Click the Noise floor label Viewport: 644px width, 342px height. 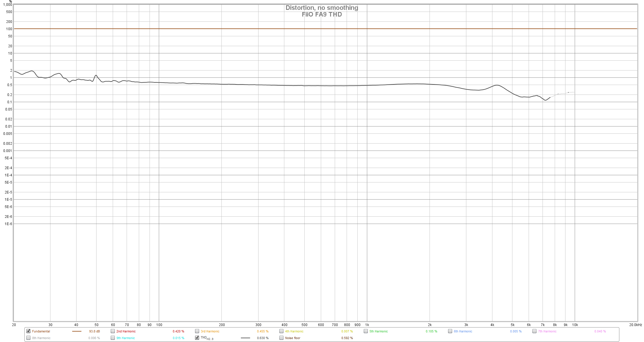[292, 338]
